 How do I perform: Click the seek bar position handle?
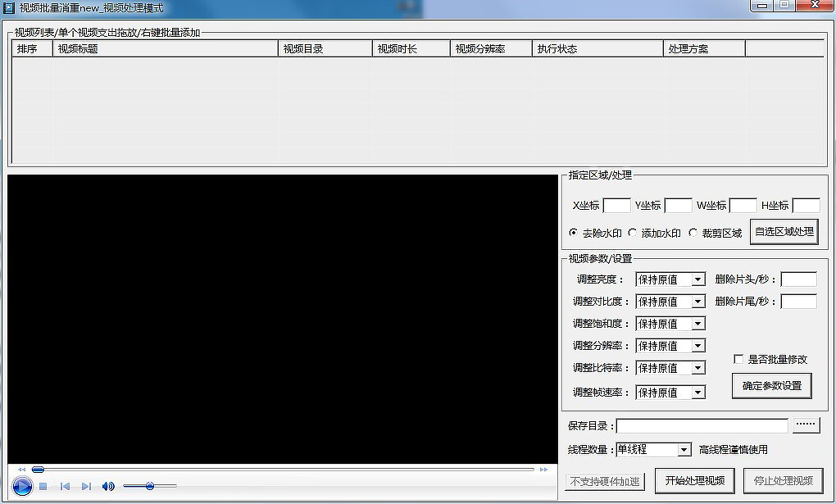click(x=38, y=470)
